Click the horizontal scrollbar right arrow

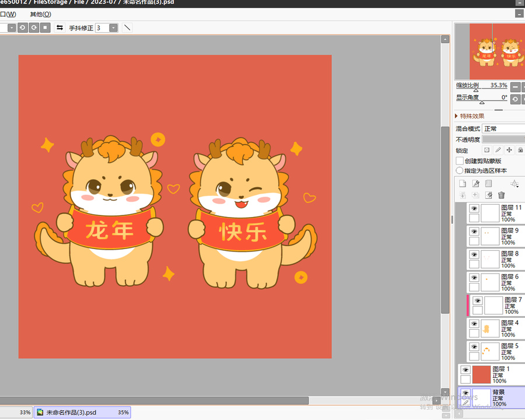436,401
